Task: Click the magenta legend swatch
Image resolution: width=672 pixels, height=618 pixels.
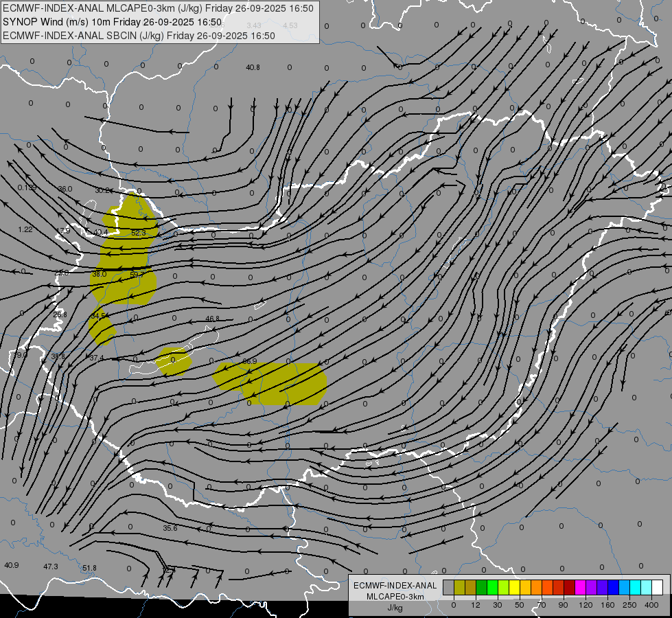Action: (580, 587)
